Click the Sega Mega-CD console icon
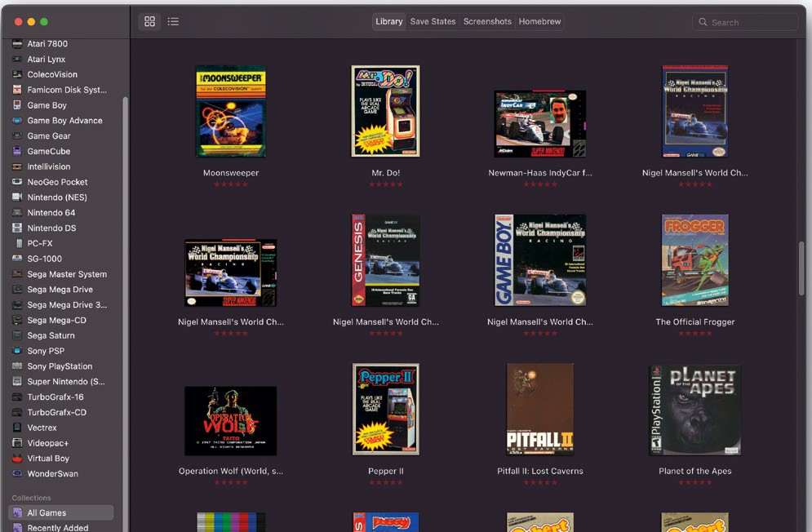Image resolution: width=812 pixels, height=532 pixels. [17, 320]
